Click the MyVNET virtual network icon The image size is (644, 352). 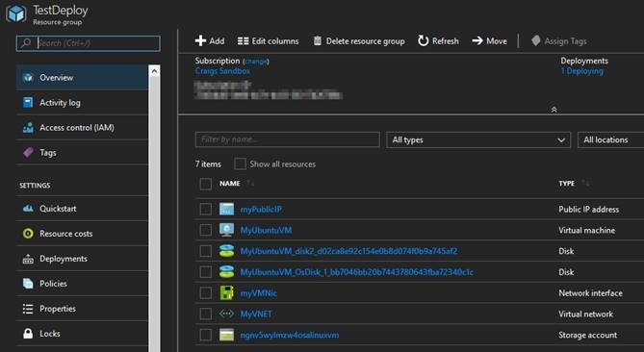point(226,314)
